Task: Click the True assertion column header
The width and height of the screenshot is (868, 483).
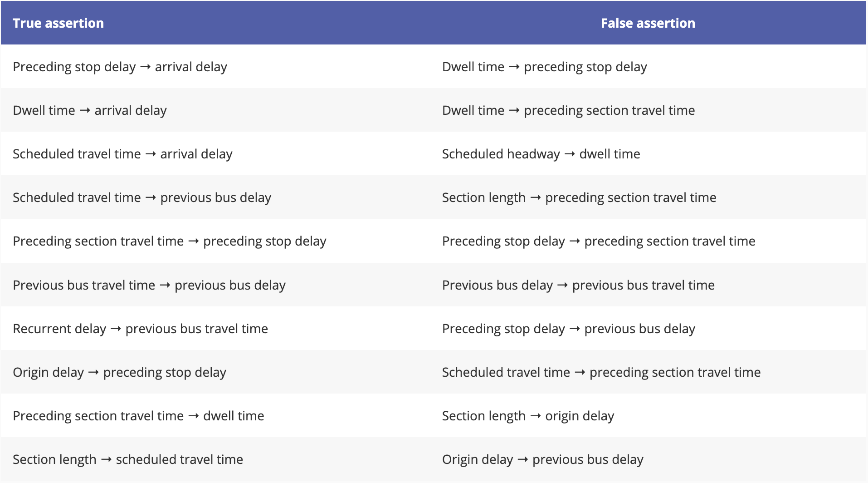Action: pos(58,23)
